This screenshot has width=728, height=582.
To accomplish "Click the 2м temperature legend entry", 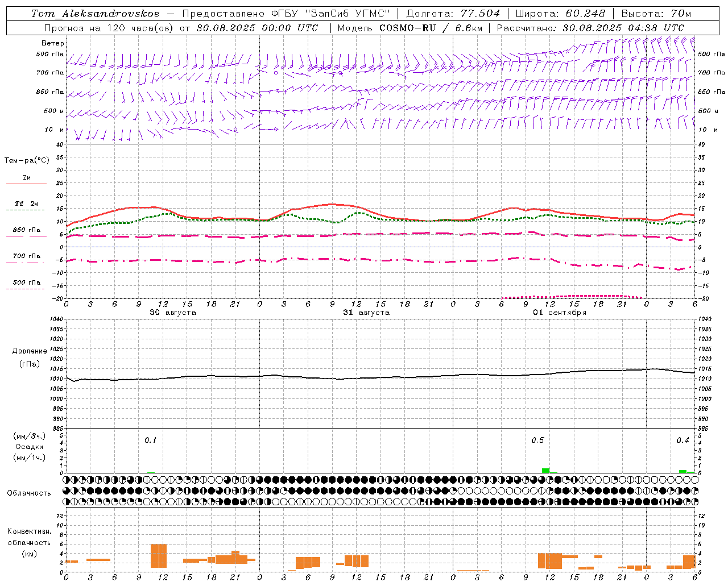I will [27, 178].
